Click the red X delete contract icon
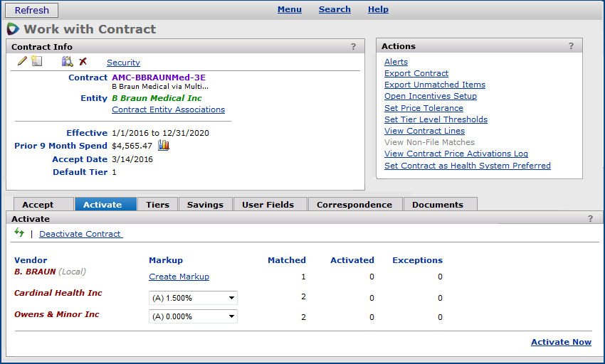The height and width of the screenshot is (364, 605). point(83,62)
